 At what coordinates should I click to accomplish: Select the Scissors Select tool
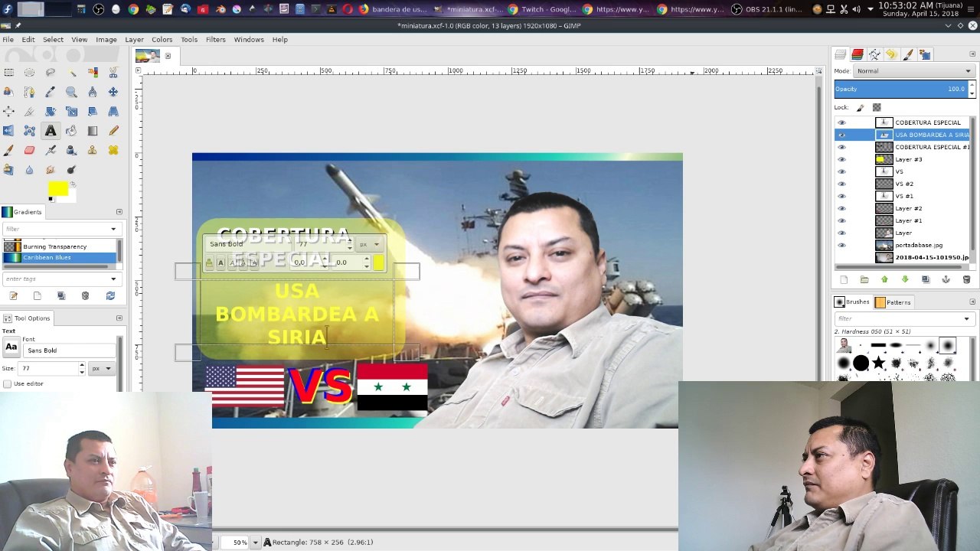click(x=113, y=73)
